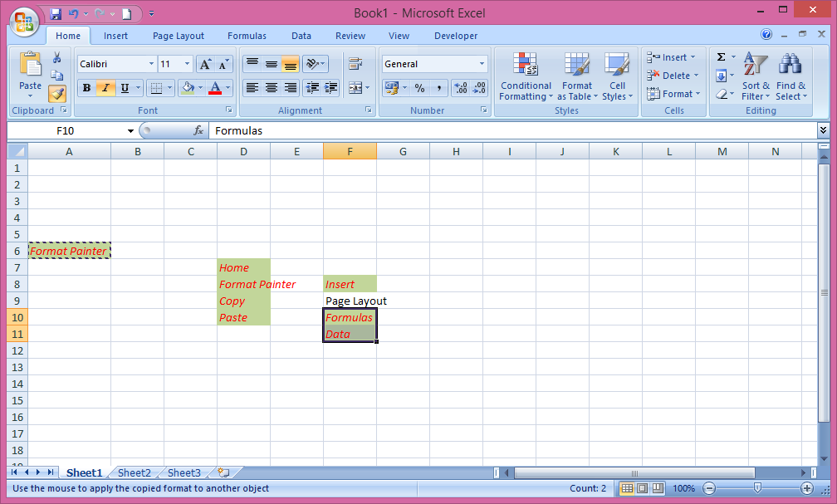Image resolution: width=837 pixels, height=504 pixels.
Task: Open Microsoft Excel Help
Action: [766, 34]
